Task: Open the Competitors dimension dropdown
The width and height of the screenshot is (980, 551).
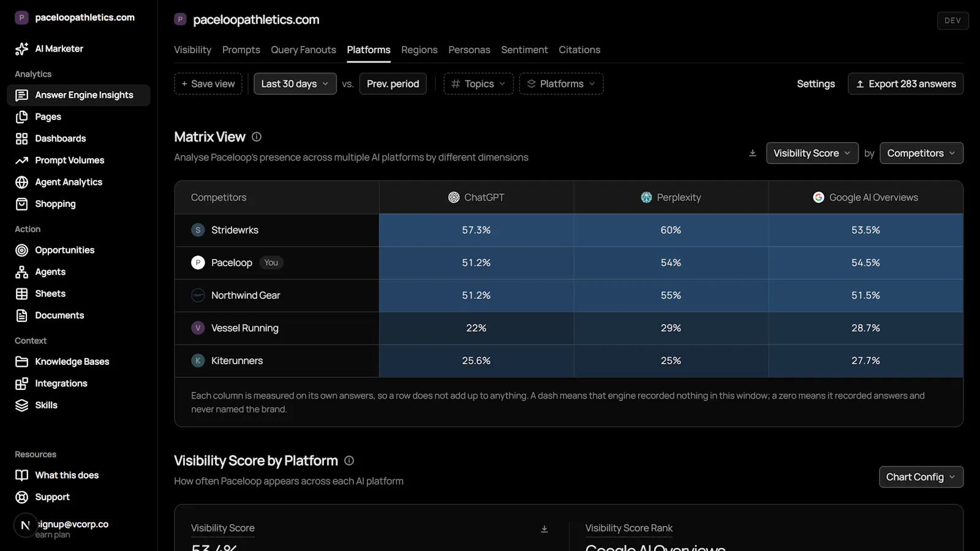Action: click(x=921, y=153)
